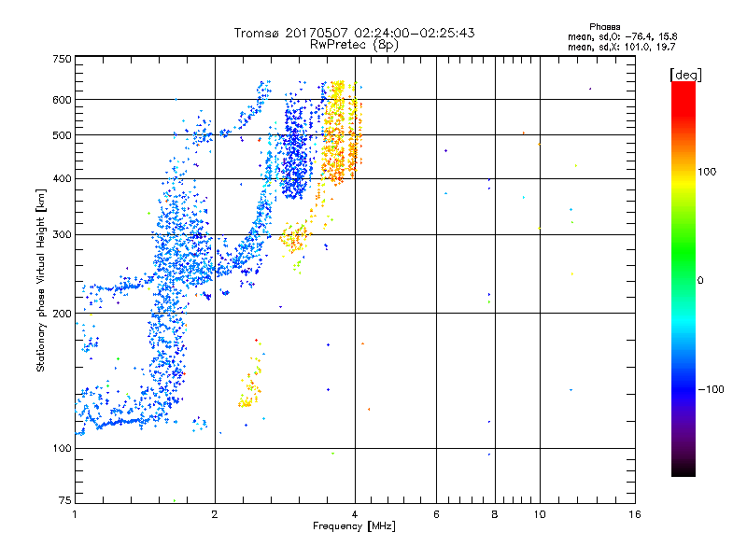Click the orange X-mode echo cluster near 4 MHz
This screenshot has height=560, width=747.
coord(340,133)
